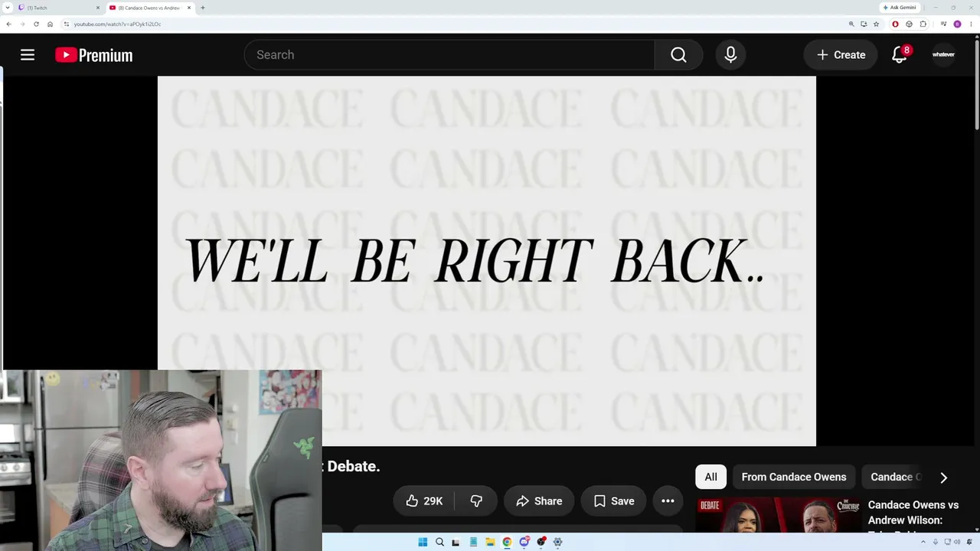Open File Explorer from the taskbar
Screen dimensions: 980x551
point(490,542)
